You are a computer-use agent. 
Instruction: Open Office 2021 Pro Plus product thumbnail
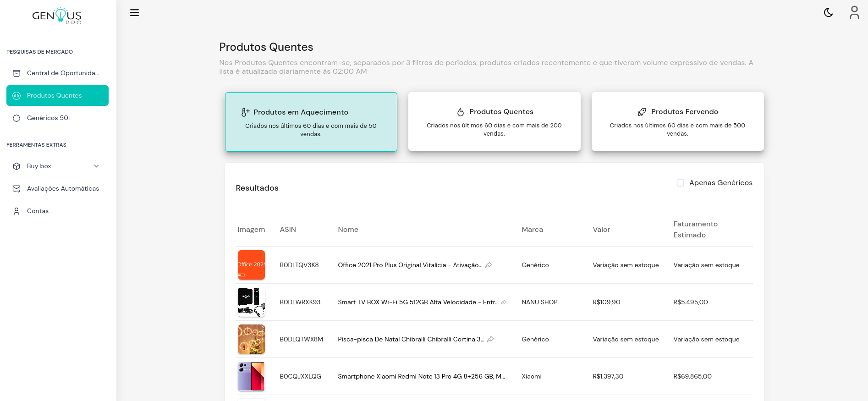pyautogui.click(x=251, y=265)
